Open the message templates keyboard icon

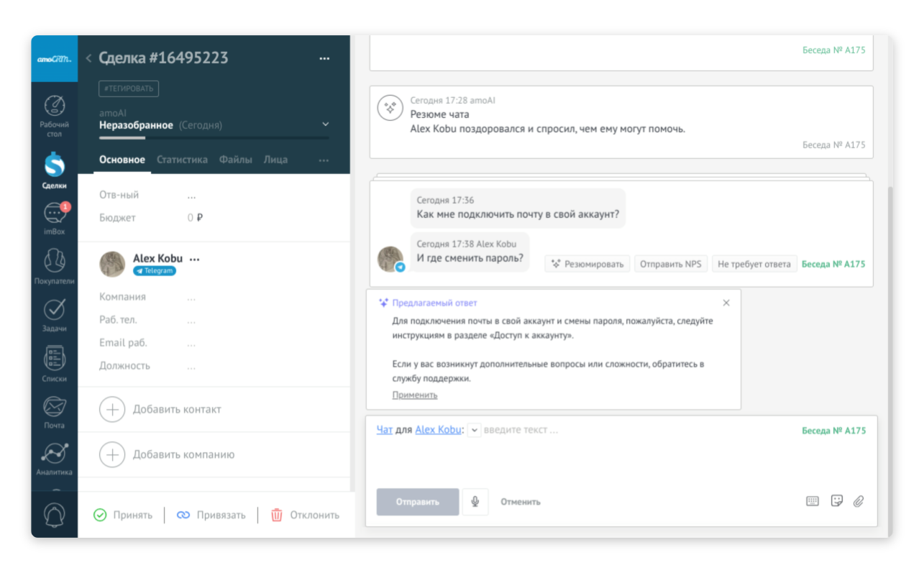pos(813,501)
